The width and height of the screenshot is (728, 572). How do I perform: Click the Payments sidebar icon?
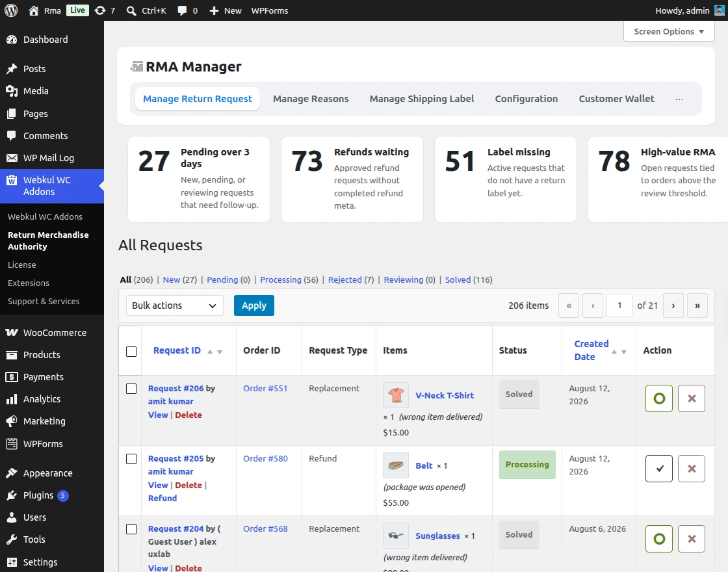tap(12, 377)
